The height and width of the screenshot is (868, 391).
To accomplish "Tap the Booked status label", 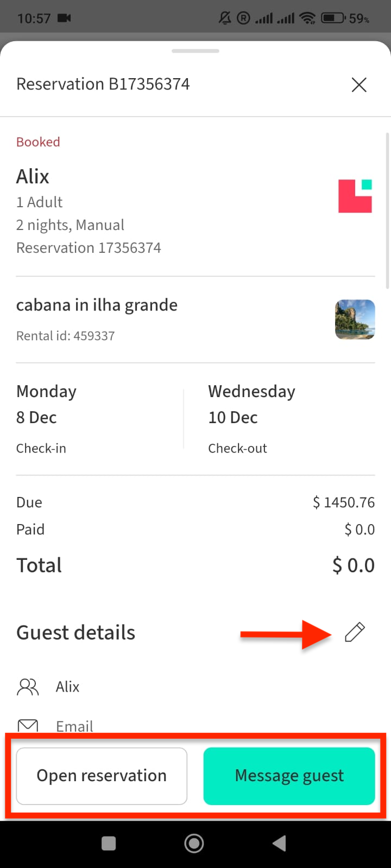I will pos(38,142).
